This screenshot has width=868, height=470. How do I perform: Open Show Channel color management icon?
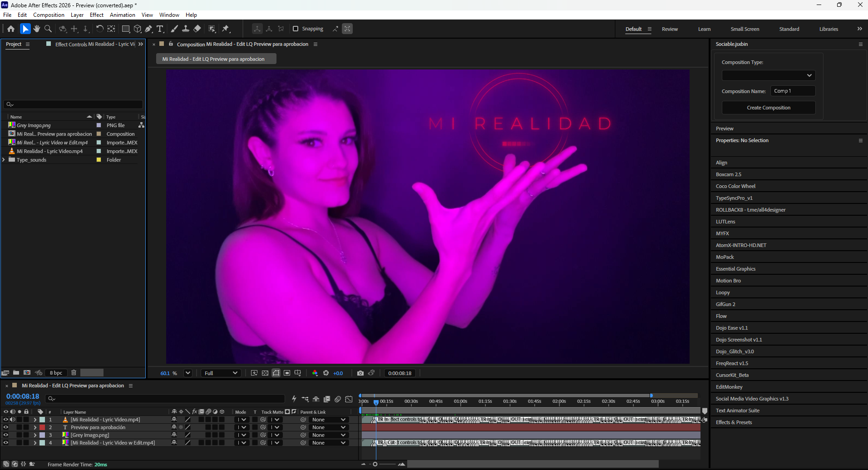point(315,373)
